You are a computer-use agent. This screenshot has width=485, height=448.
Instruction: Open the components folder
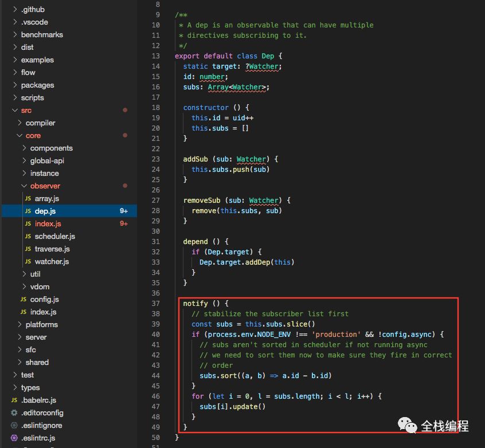pyautogui.click(x=52, y=148)
